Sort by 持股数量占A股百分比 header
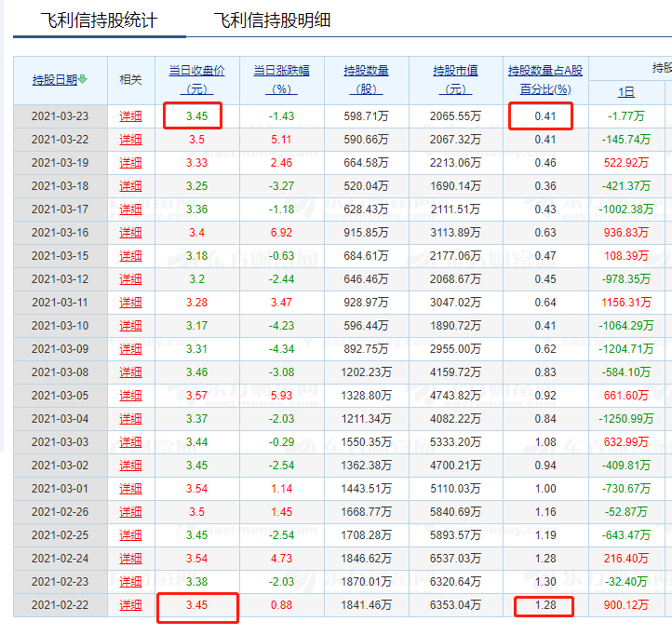This screenshot has width=672, height=635. [545, 80]
